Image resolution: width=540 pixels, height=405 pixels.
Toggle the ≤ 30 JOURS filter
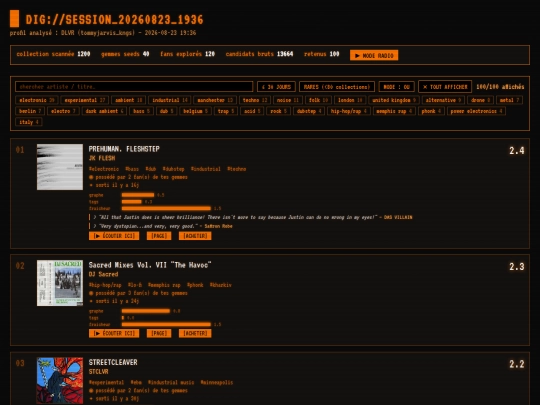click(276, 86)
